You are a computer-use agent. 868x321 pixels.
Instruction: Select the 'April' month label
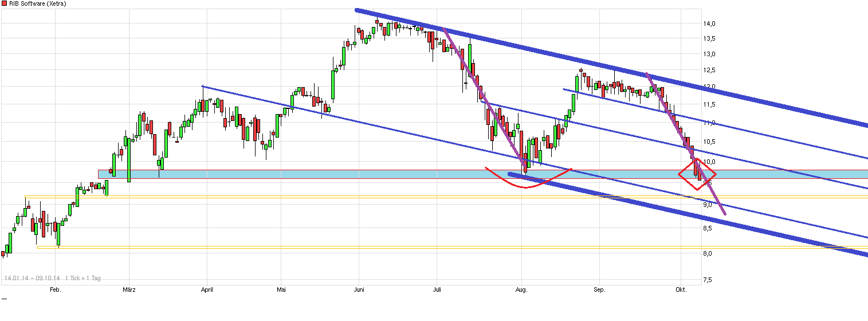point(207,290)
